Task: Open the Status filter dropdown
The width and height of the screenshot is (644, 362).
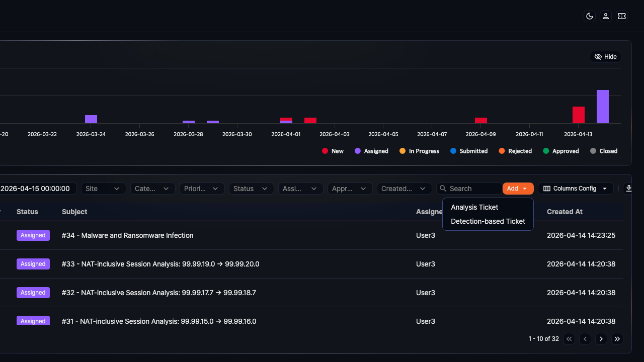Action: (251, 189)
